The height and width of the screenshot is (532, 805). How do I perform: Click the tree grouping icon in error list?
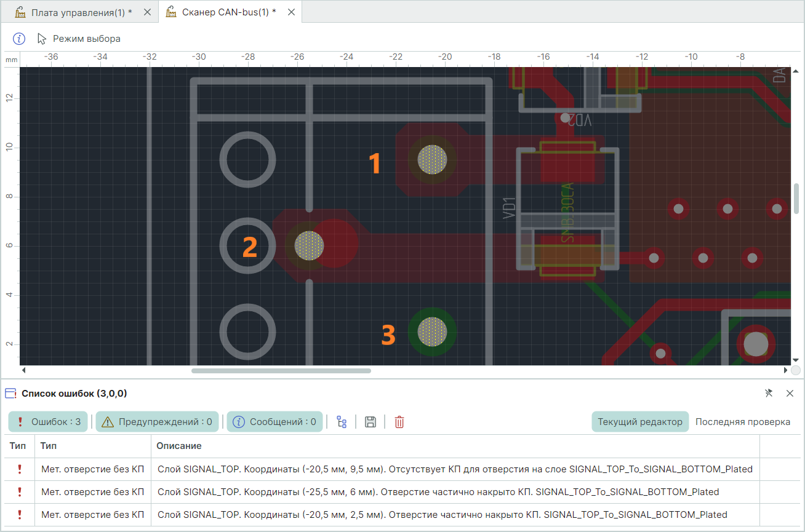click(342, 422)
